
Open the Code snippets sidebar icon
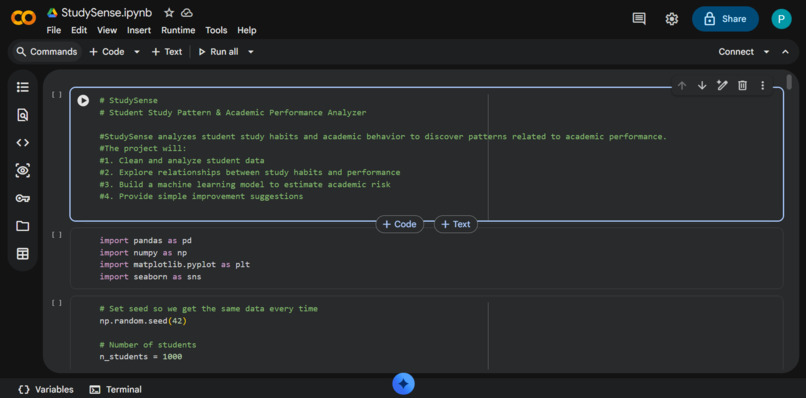pos(23,142)
